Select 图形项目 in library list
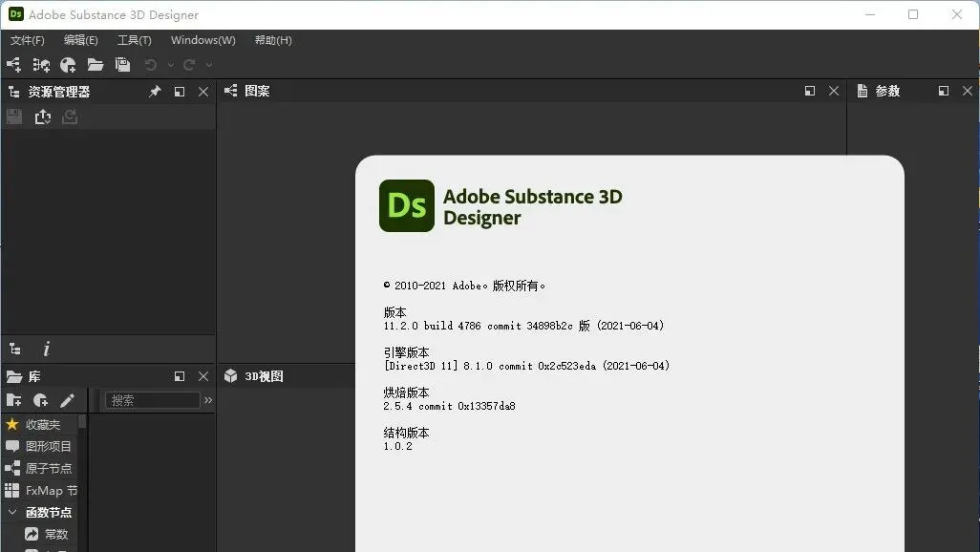The width and height of the screenshot is (980, 552). 41,446
